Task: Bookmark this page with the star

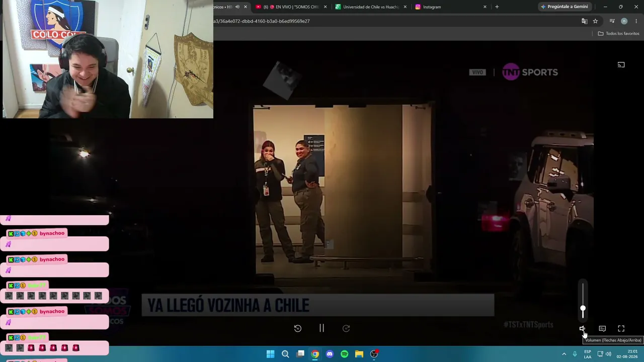Action: [596, 21]
